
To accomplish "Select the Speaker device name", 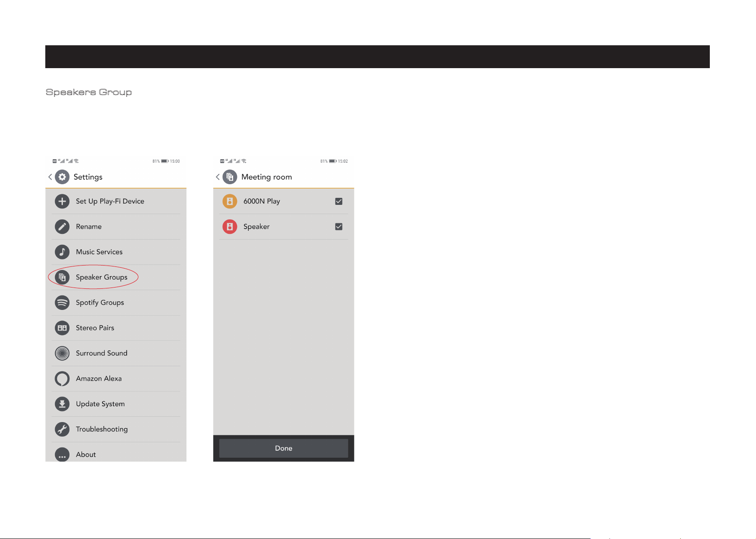I will [x=256, y=227].
